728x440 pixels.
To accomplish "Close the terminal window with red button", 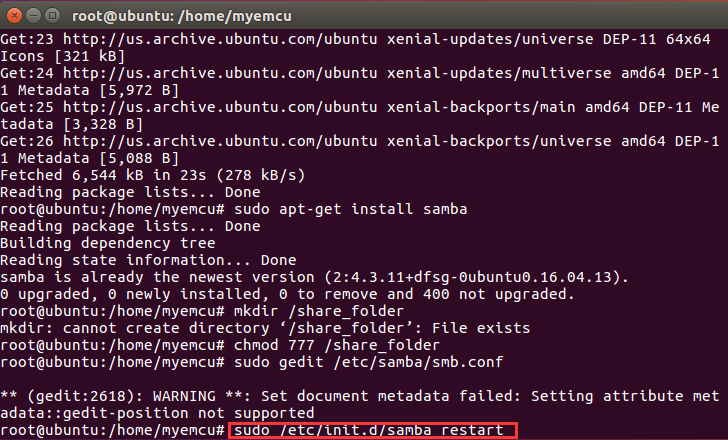I will coord(14,16).
